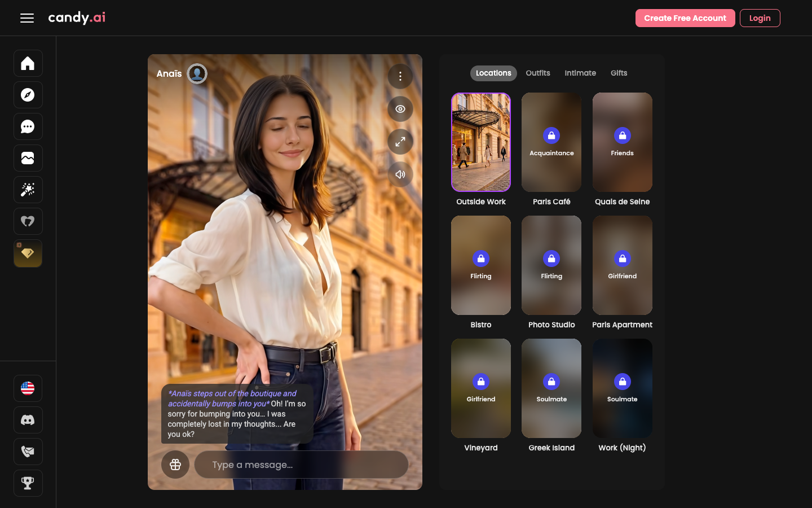Click the Type a message field
Screen dimensions: 812x508
tap(301, 465)
